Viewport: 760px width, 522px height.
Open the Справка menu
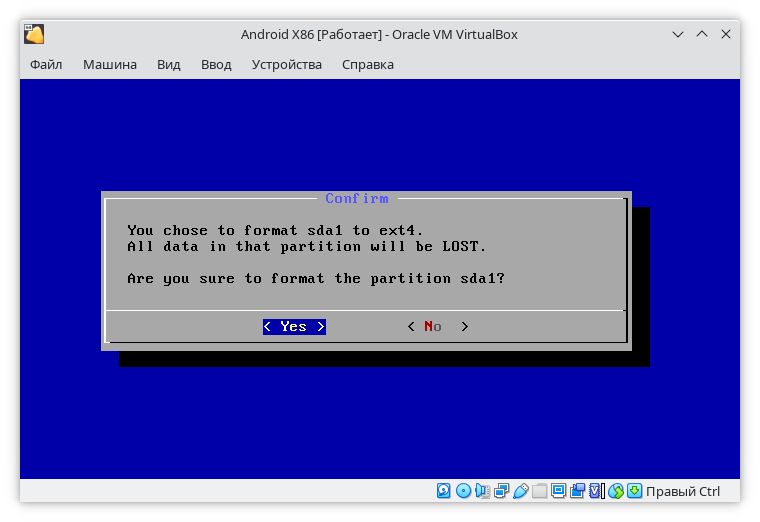[x=368, y=65]
